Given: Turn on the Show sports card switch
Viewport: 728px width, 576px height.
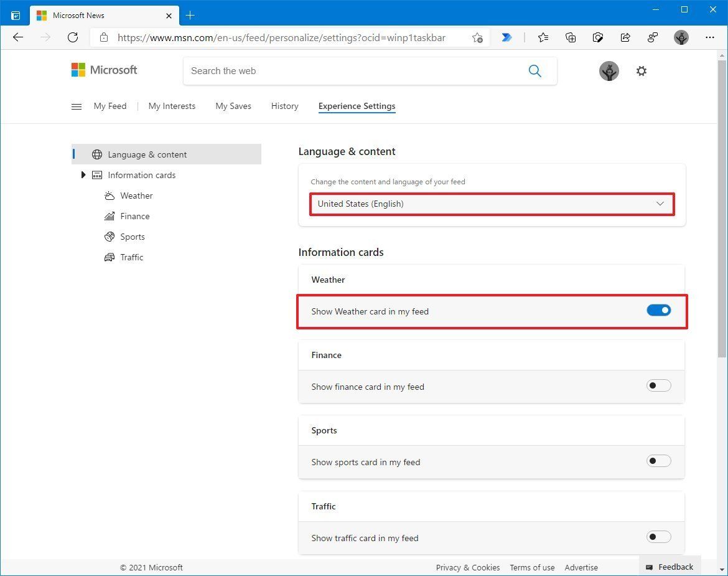Looking at the screenshot, I should click(x=658, y=461).
